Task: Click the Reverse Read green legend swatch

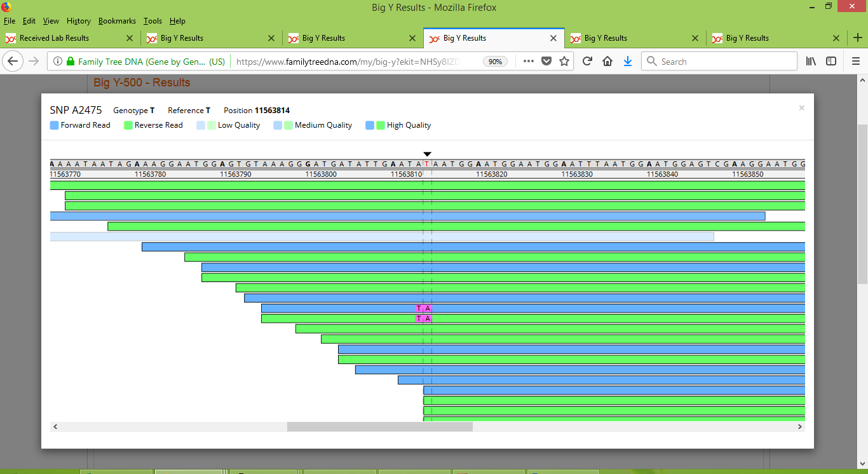Action: click(128, 125)
